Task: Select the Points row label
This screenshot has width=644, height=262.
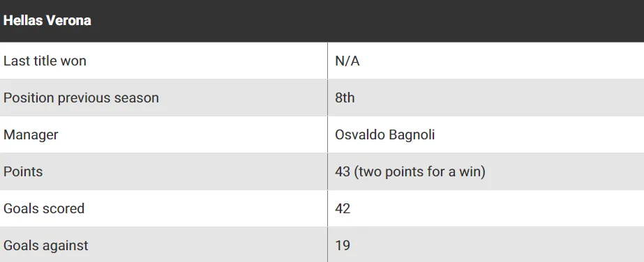Action: pos(23,171)
